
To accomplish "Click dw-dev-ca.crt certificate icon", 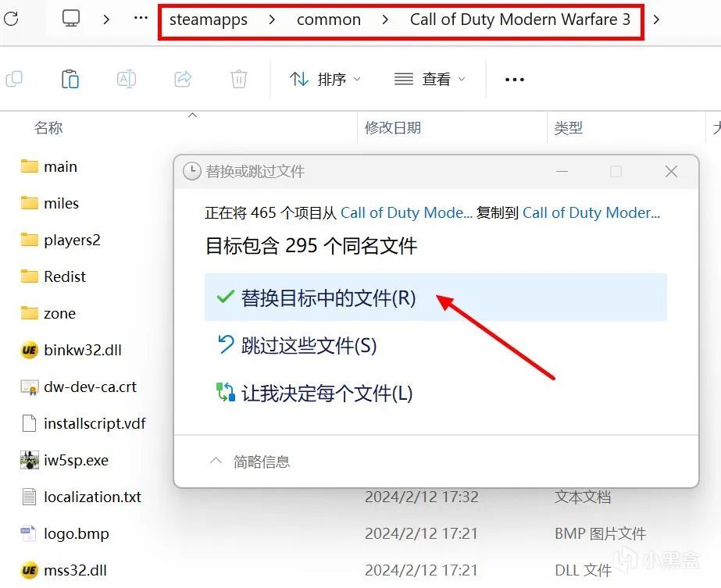I will 30,387.
